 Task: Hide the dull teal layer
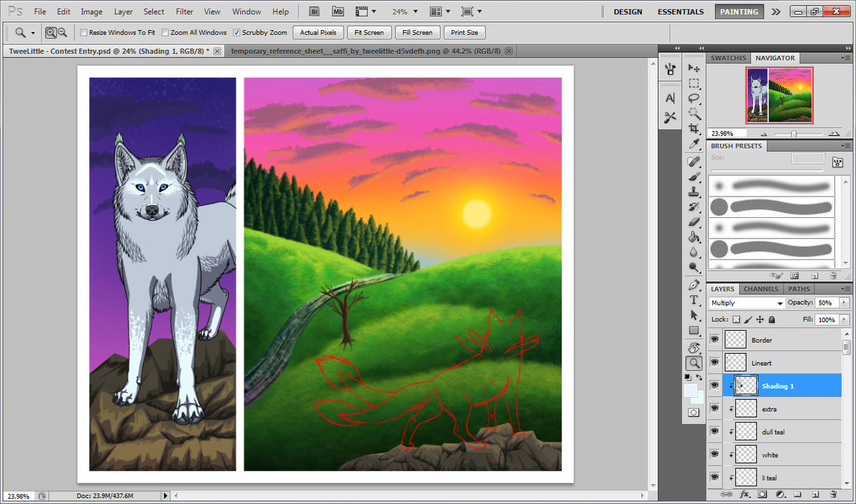click(x=714, y=431)
